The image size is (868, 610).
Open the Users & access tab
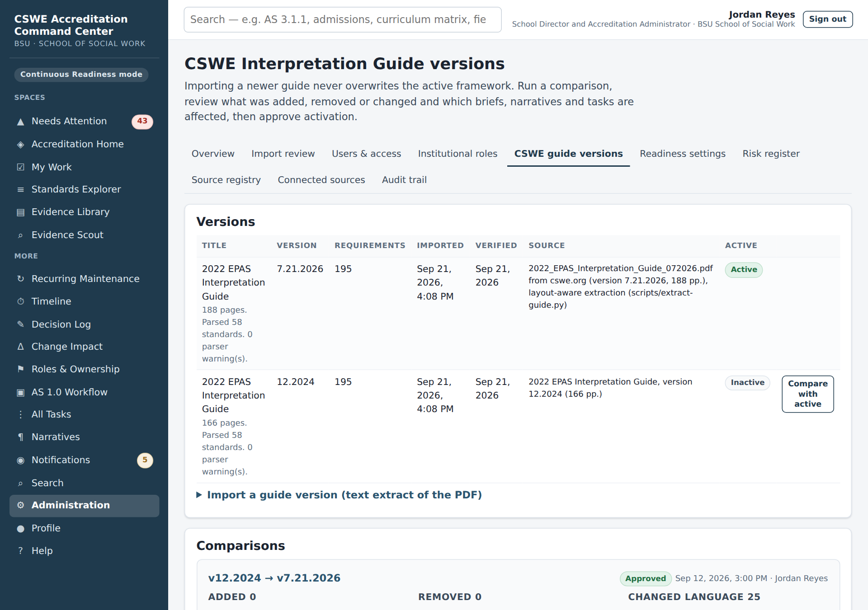[x=366, y=154]
